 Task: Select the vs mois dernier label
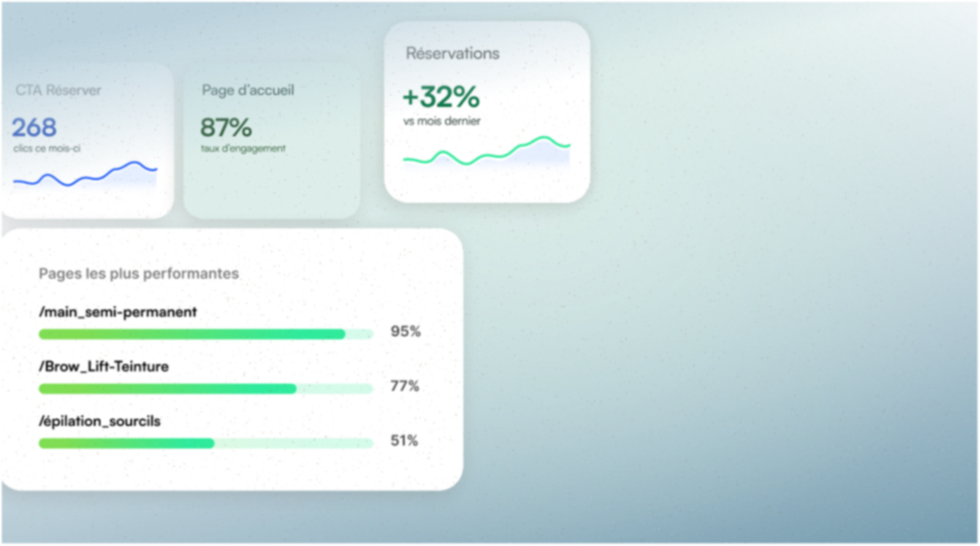coord(442,121)
